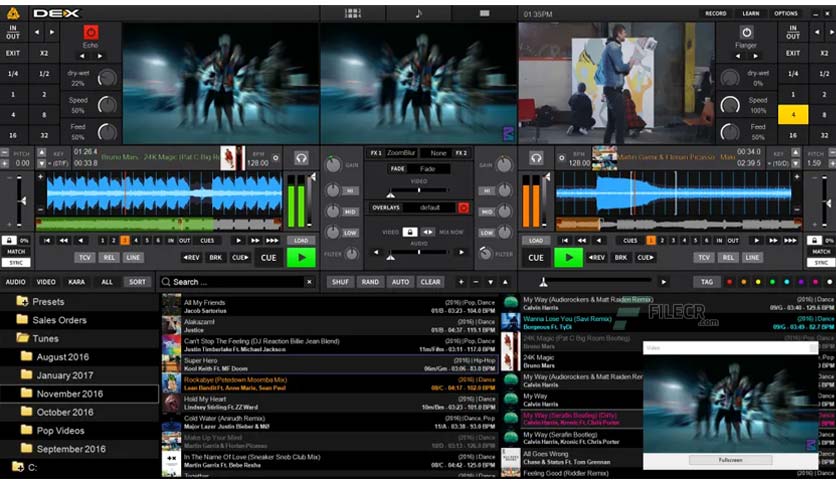Select the green tag color dot
Screen dimensions: 836x484
pos(772,282)
